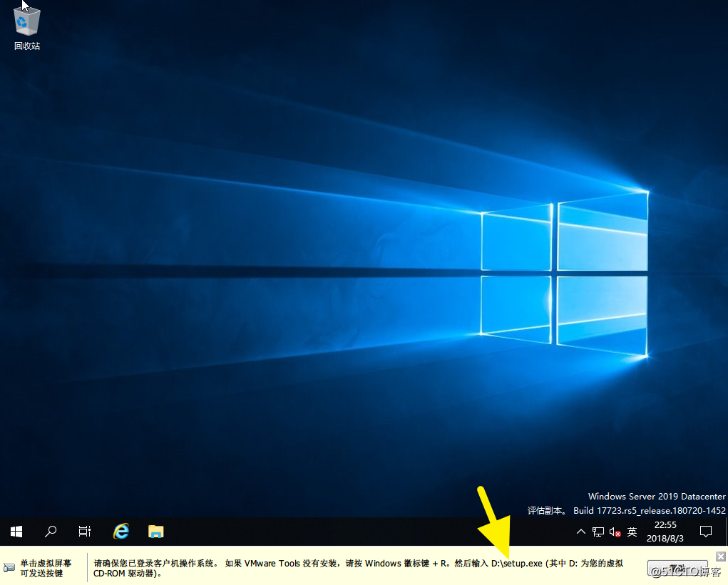Close the VMware hint bar
728x585 pixels.
pos(721,556)
